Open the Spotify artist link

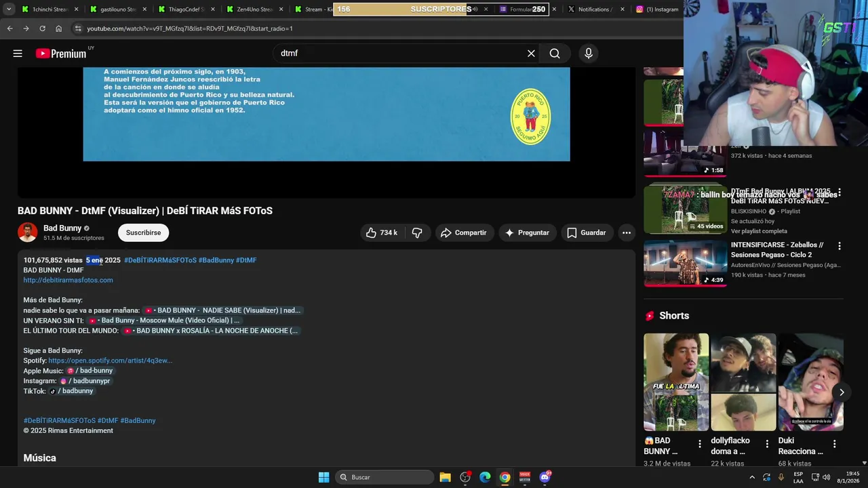click(111, 361)
